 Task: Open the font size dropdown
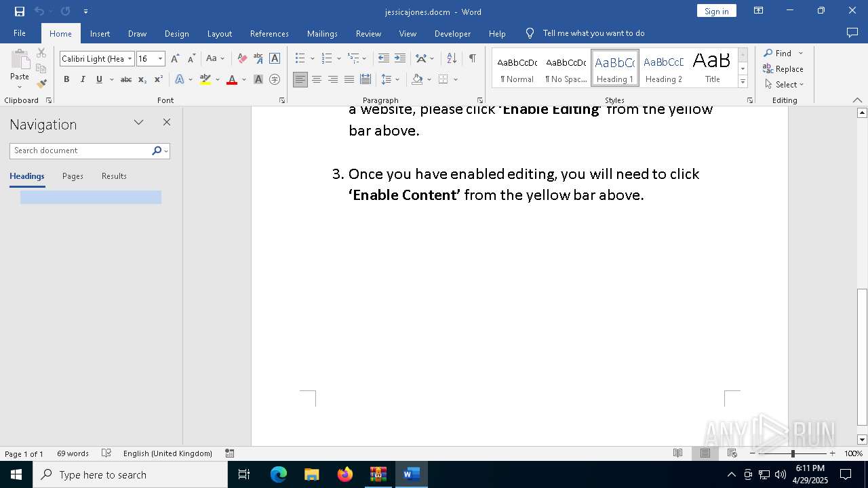(x=160, y=59)
